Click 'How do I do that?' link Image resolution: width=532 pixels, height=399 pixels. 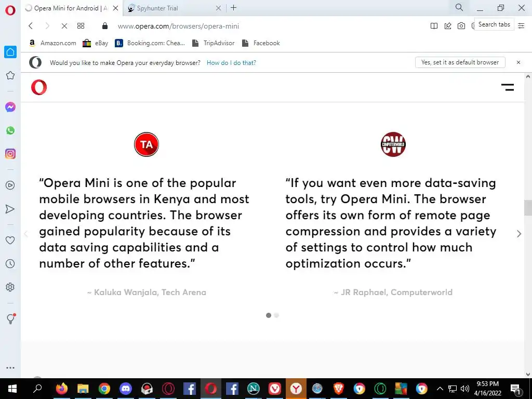click(x=231, y=63)
